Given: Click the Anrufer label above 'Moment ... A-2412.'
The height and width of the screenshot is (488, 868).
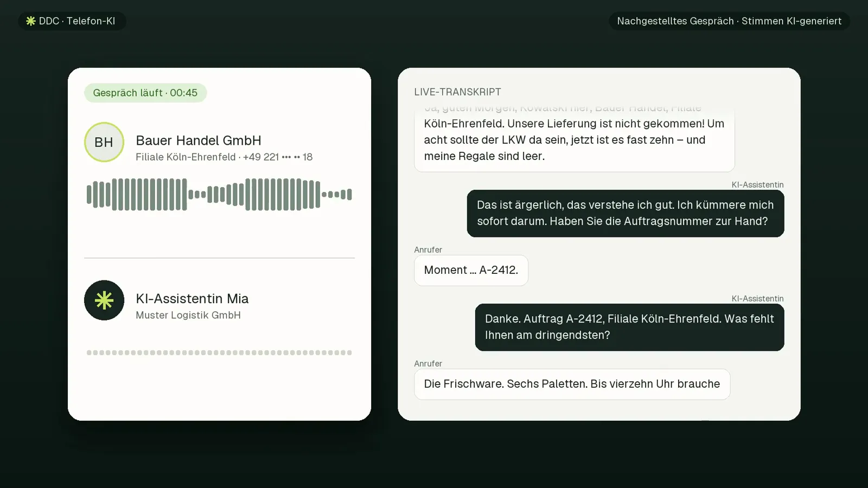Looking at the screenshot, I should click(428, 250).
